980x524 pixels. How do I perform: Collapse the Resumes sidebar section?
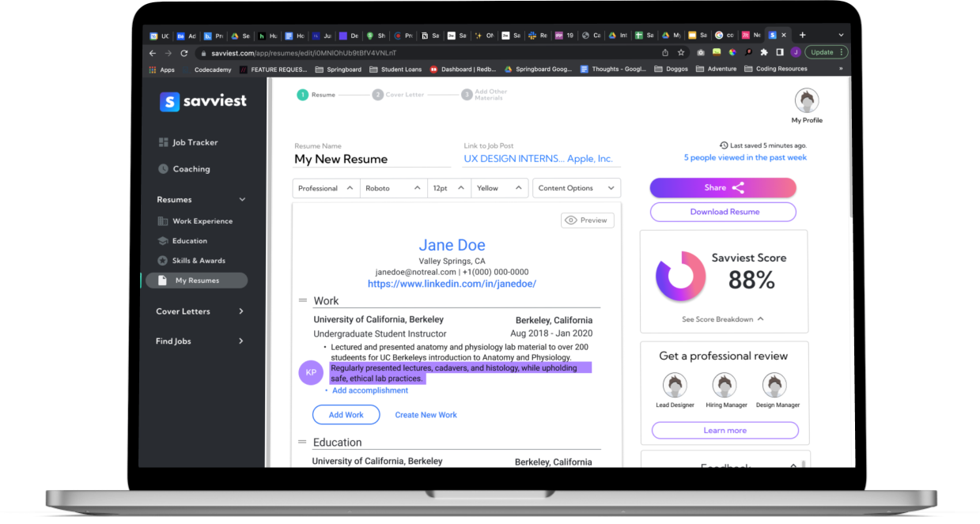tap(242, 199)
